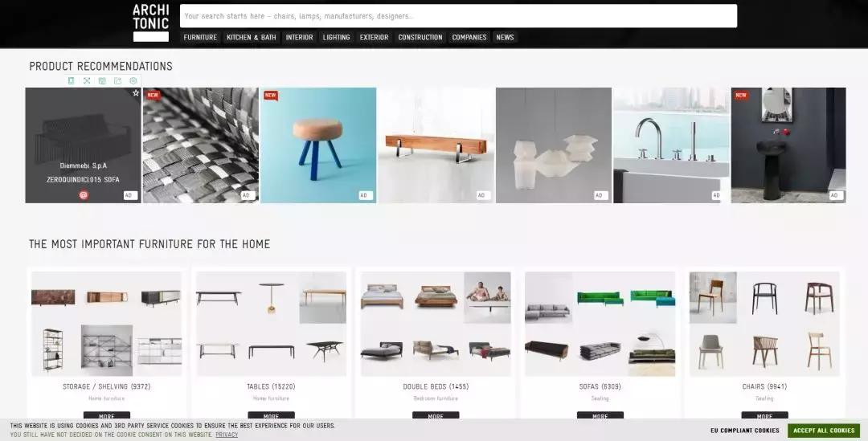This screenshot has width=868, height=441.
Task: Click the star favorite icon on sofa card
Action: point(136,93)
